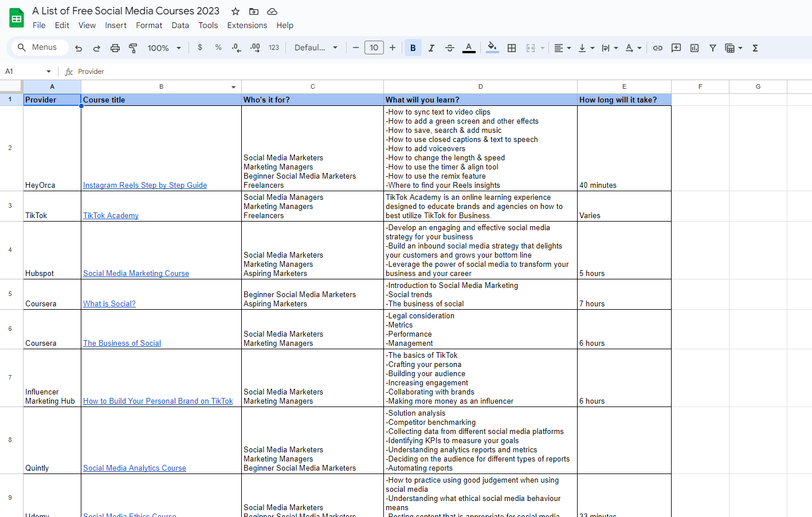Open the File menu
The image size is (812, 517).
tap(39, 25)
